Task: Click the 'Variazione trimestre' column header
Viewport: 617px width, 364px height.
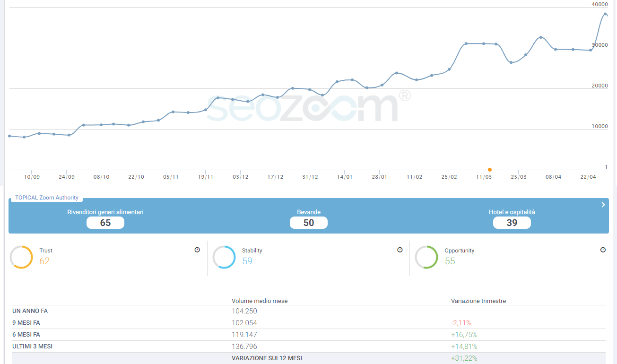Action: [x=478, y=301]
